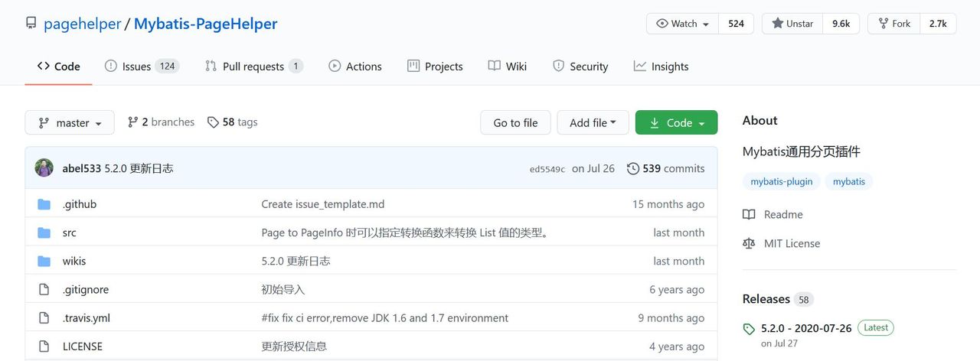
Task: Click the 6 years ago timestamp
Action: 677,290
